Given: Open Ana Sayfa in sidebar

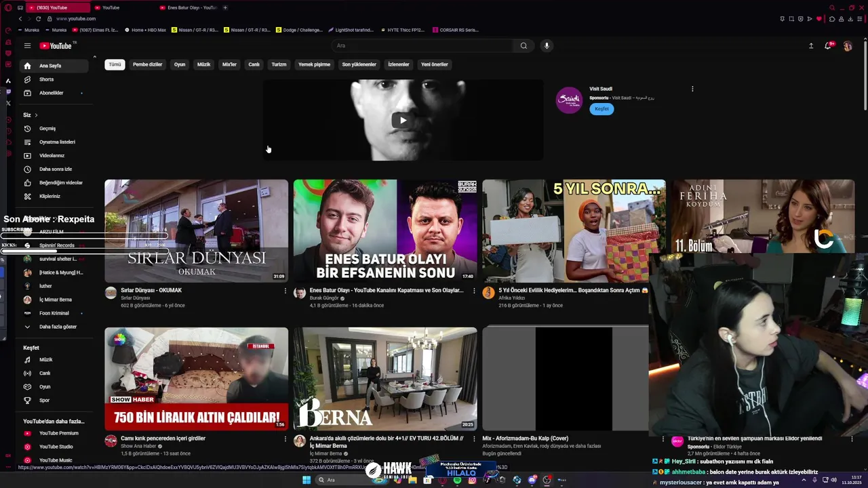Looking at the screenshot, I should click(54, 66).
